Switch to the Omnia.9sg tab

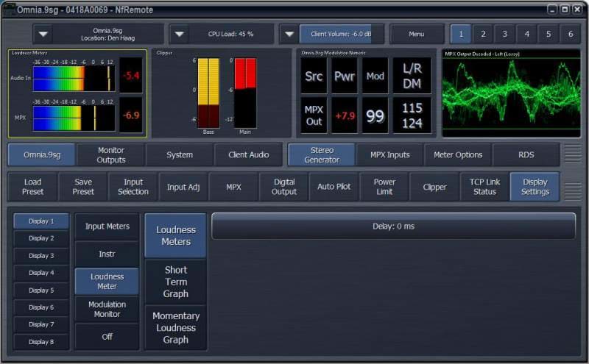coord(42,155)
